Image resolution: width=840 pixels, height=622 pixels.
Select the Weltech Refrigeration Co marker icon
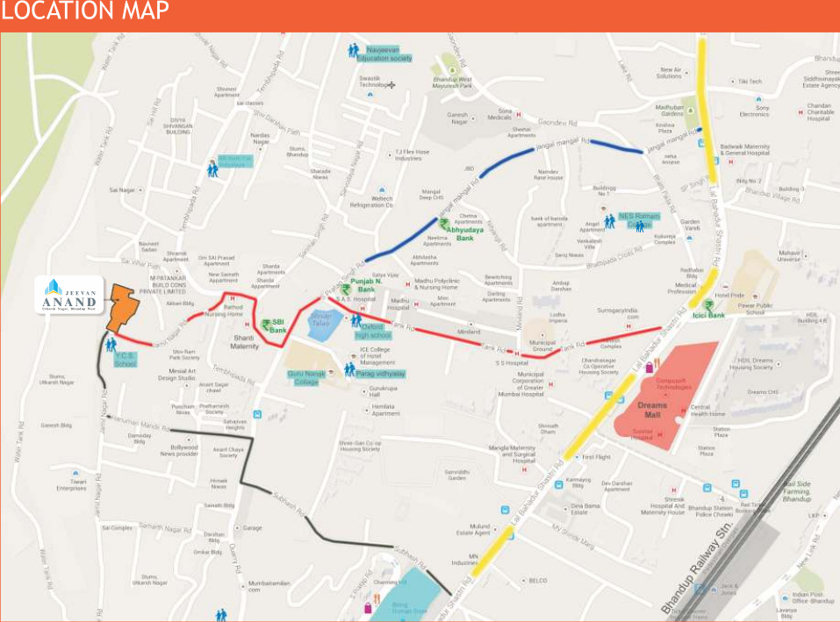(382, 190)
